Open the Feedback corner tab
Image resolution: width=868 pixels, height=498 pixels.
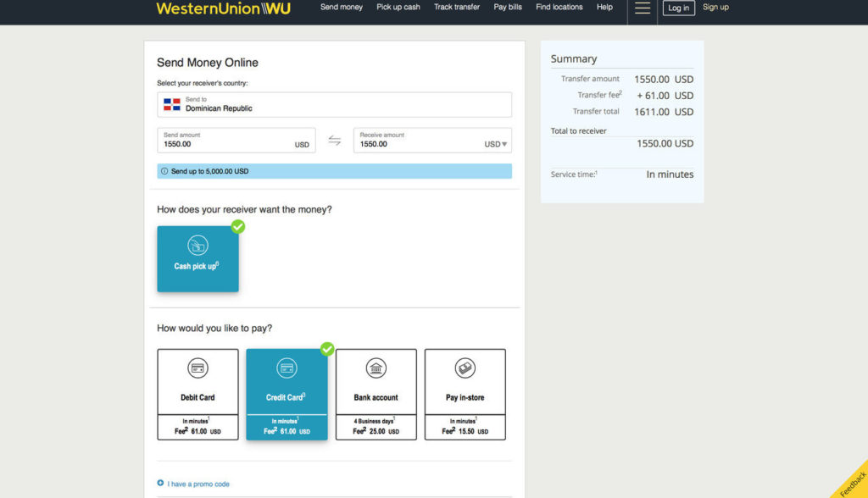pos(852,483)
